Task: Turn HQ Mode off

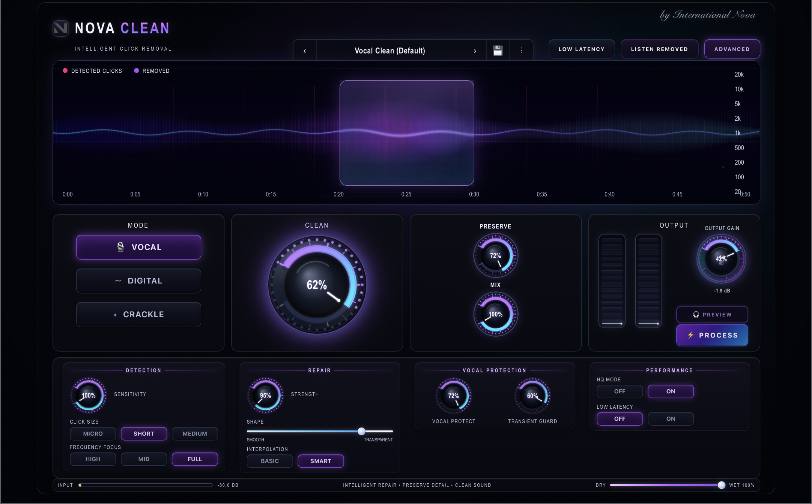Action: pos(620,391)
